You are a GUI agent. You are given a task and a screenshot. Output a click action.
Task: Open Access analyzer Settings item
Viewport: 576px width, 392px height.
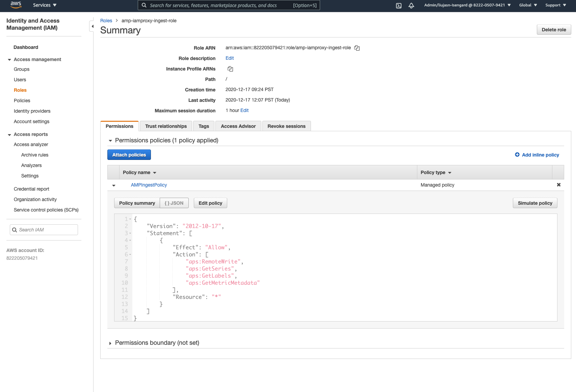[30, 176]
